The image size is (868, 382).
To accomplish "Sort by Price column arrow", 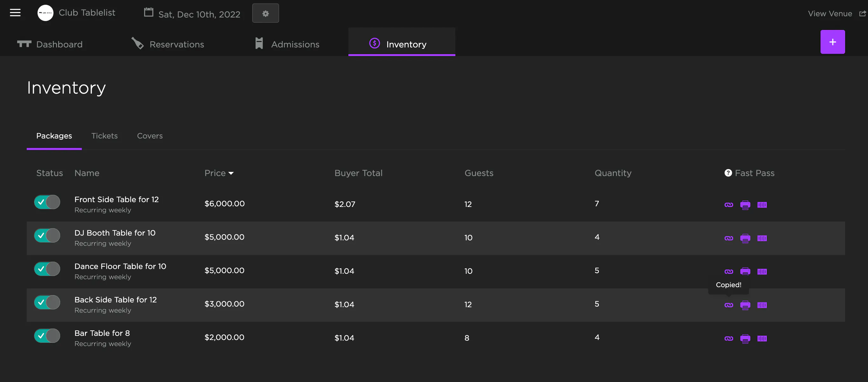I will pyautogui.click(x=231, y=173).
